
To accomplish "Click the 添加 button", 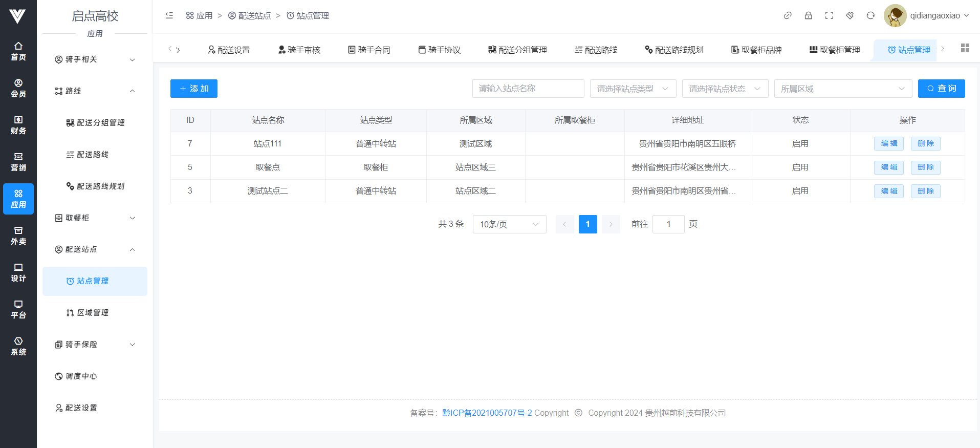I will (193, 89).
